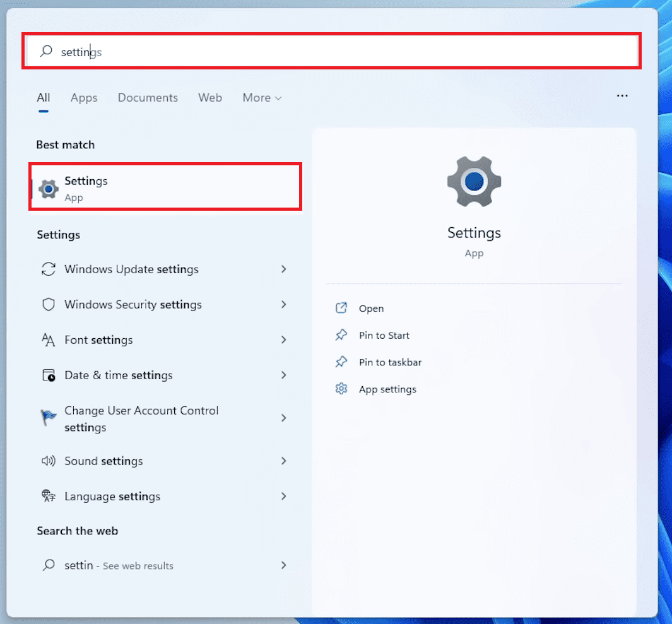This screenshot has height=624, width=672.
Task: Expand the Windows Update settings chevron
Action: coord(284,269)
